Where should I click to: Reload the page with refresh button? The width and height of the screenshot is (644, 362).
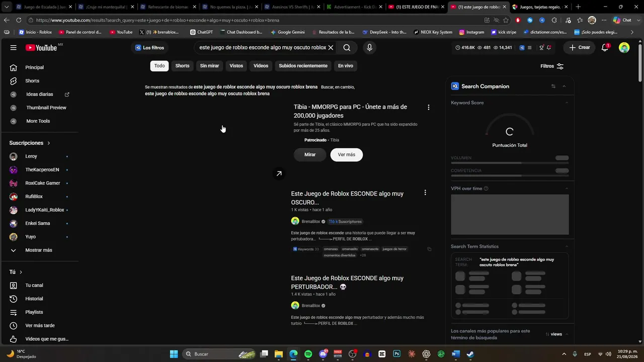point(19,20)
